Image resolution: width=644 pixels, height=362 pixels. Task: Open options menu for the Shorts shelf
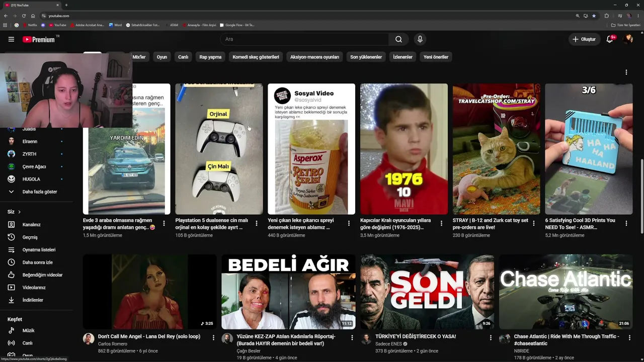pyautogui.click(x=626, y=72)
